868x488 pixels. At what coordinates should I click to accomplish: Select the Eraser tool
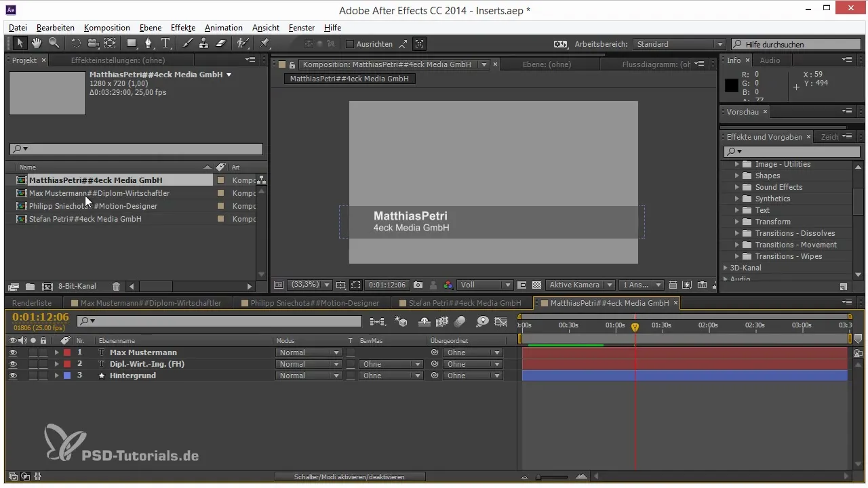(220, 43)
